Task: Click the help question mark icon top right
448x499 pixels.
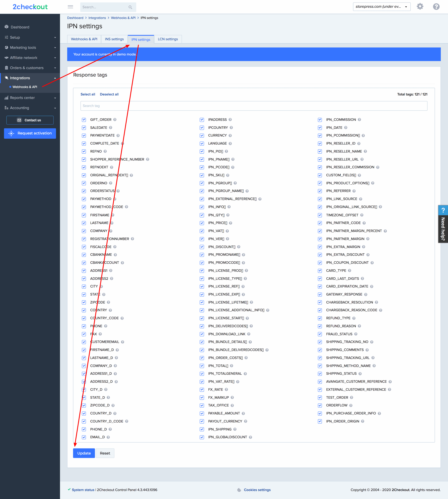Action: [436, 7]
